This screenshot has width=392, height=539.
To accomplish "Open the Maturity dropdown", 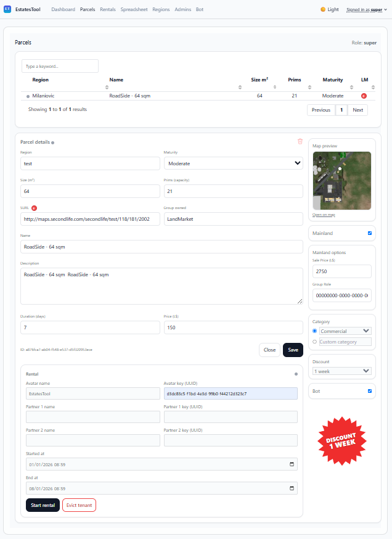I will [233, 163].
